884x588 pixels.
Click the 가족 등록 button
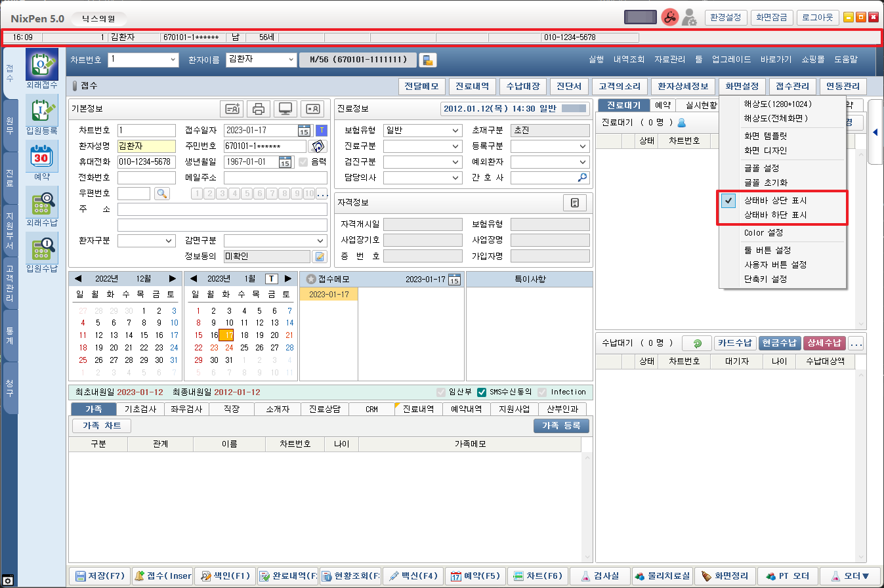click(561, 426)
